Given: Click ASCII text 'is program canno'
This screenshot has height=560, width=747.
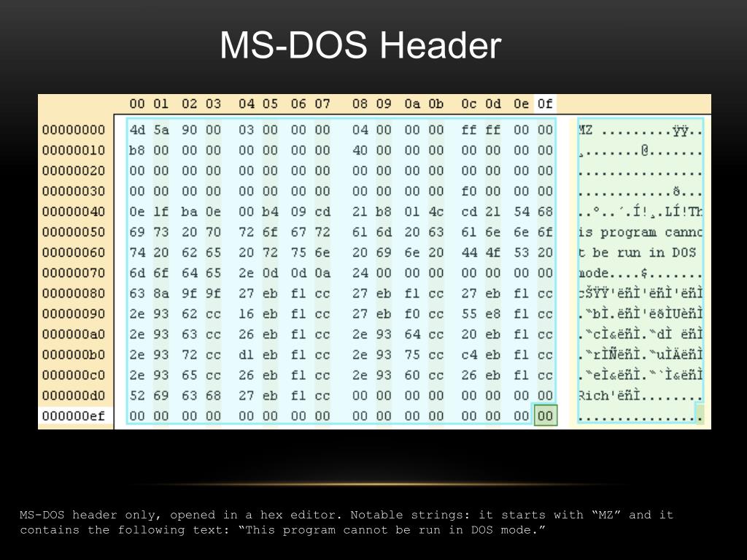Looking at the screenshot, I should click(x=640, y=233).
